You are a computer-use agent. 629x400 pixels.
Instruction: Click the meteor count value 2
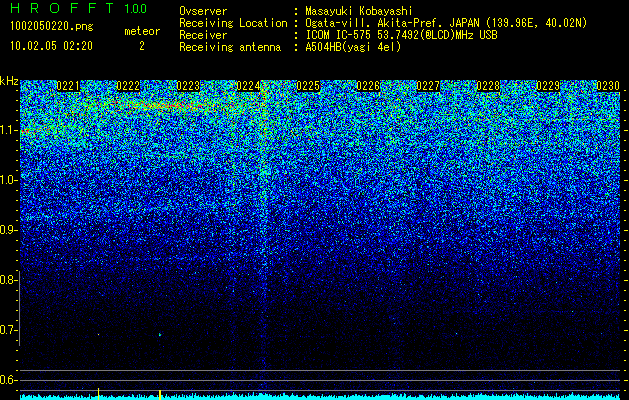(142, 46)
